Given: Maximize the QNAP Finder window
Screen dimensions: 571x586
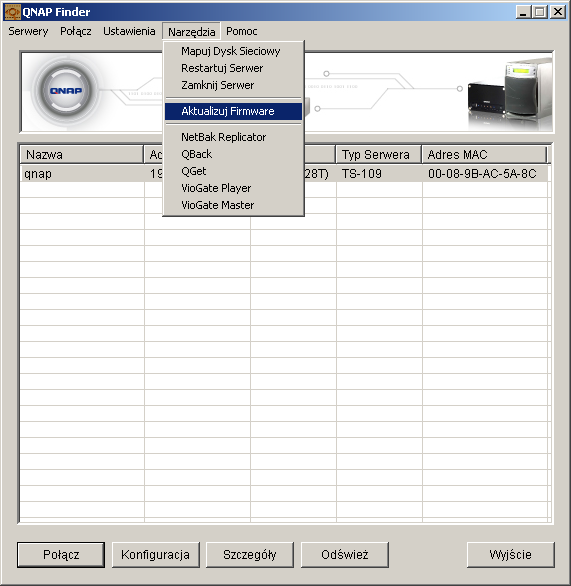Looking at the screenshot, I should [x=540, y=12].
